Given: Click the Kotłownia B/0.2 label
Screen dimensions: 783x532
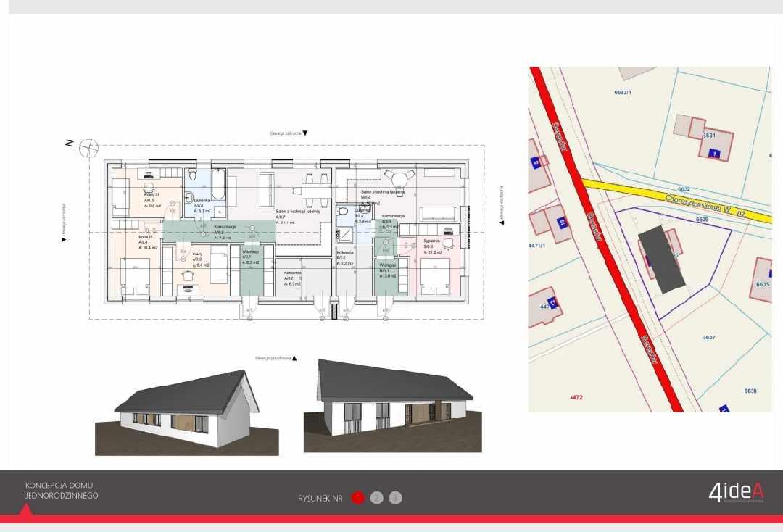Looking at the screenshot, I should (345, 258).
